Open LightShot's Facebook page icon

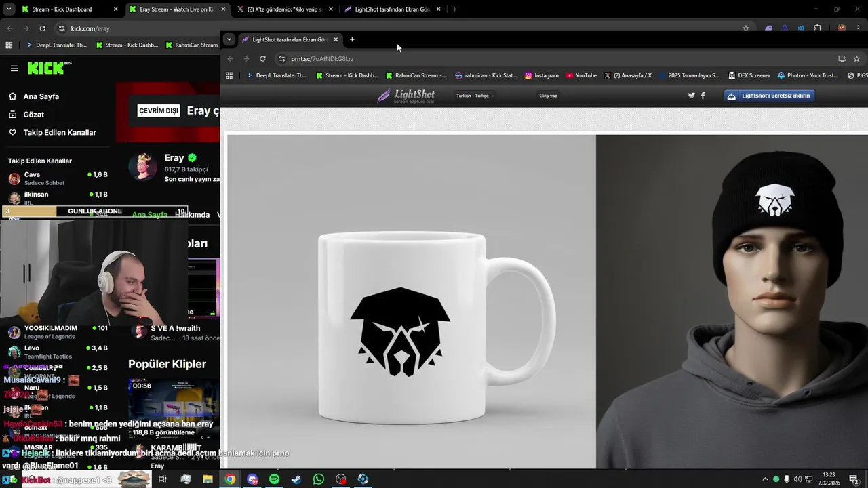703,96
